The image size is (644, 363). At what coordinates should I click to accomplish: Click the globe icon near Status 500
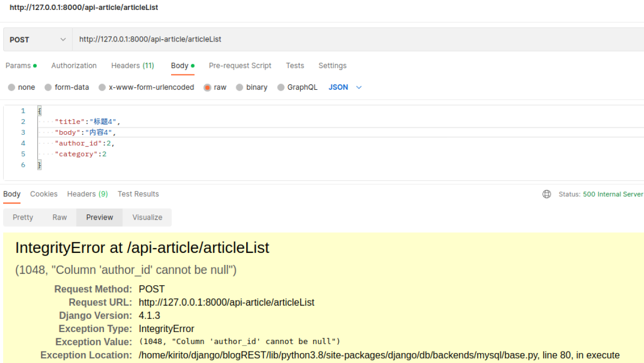(547, 194)
